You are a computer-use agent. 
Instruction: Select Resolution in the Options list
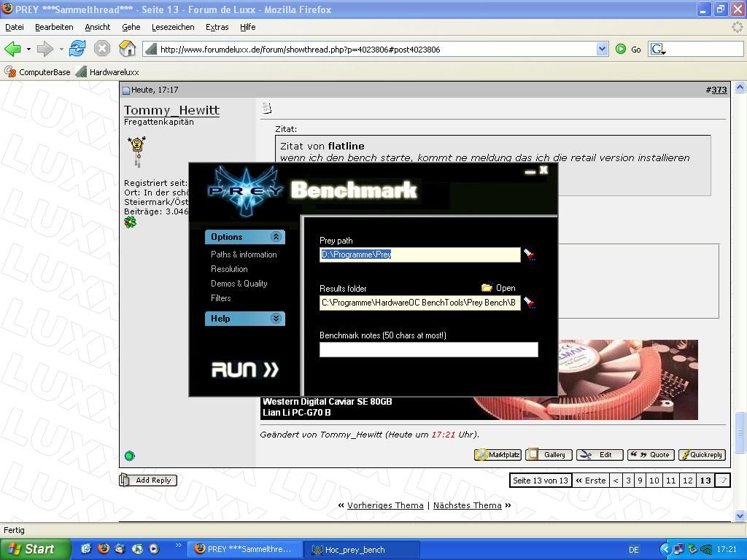[229, 269]
